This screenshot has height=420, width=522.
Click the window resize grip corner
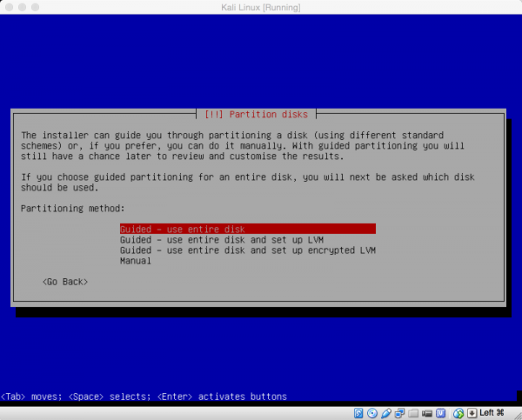(x=518, y=416)
